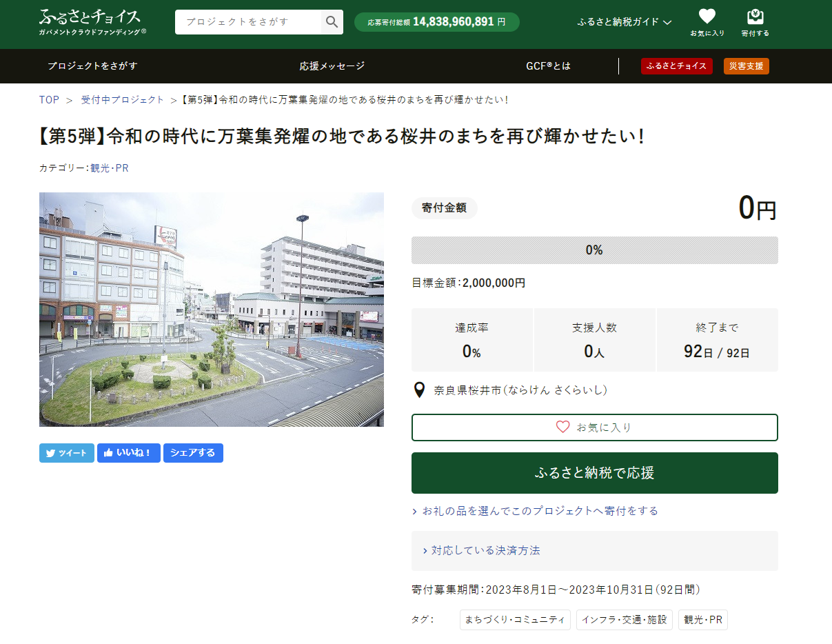This screenshot has width=832, height=644.
Task: Click the まちづくり・コミュニティ tag
Action: [515, 620]
